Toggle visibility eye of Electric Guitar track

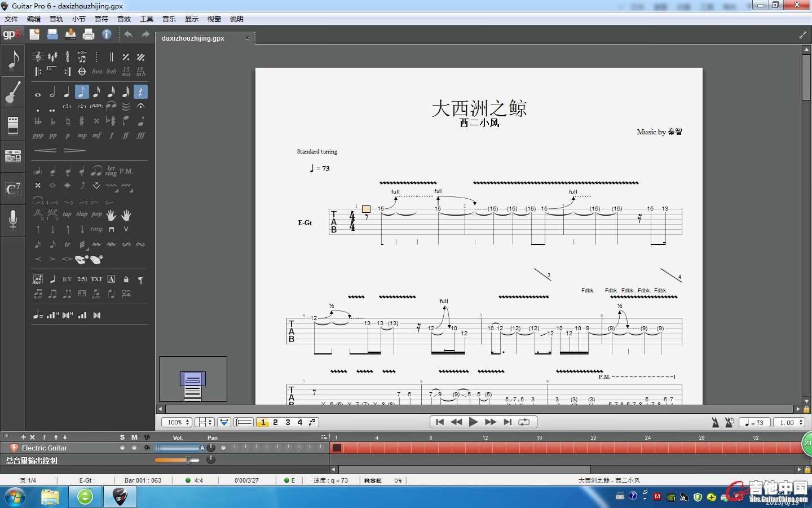coord(147,448)
